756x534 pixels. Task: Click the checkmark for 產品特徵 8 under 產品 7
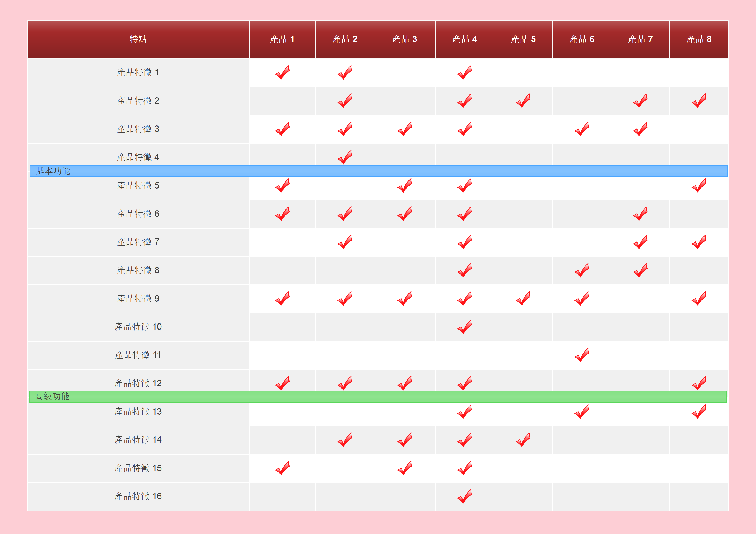click(640, 270)
